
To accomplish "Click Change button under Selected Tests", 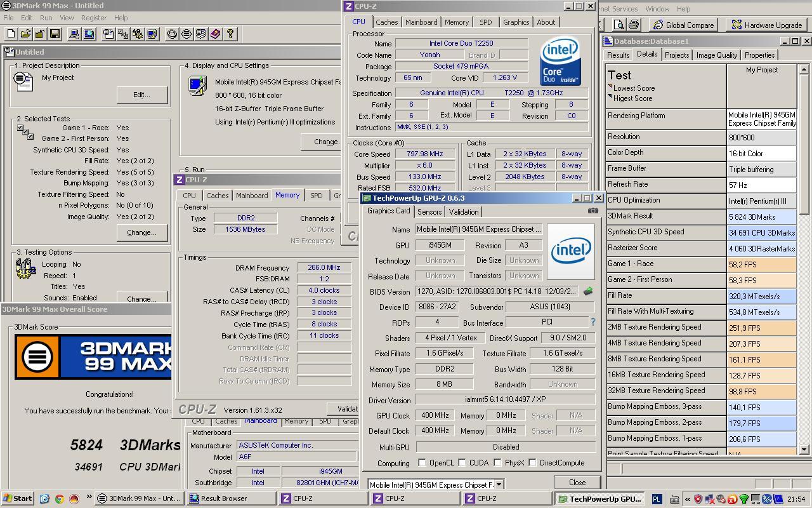I will pyautogui.click(x=141, y=232).
